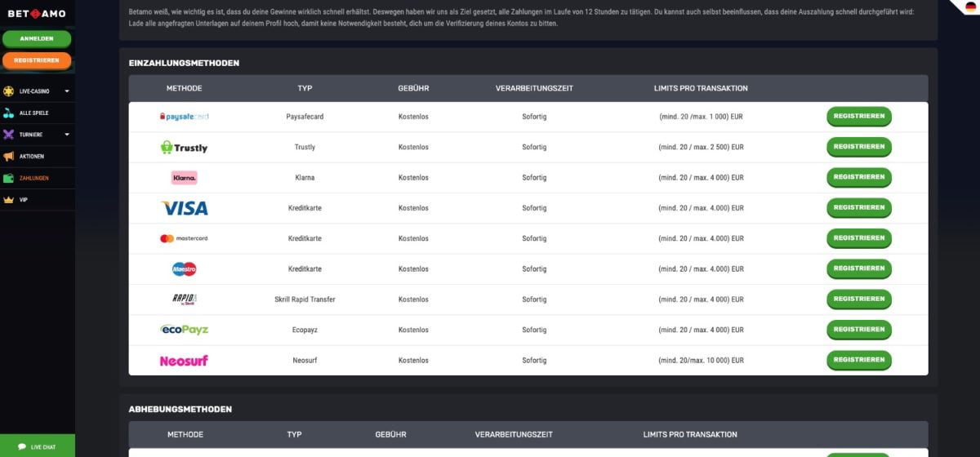
Task: Click Registrieren in the Ecopayz row
Action: point(859,330)
